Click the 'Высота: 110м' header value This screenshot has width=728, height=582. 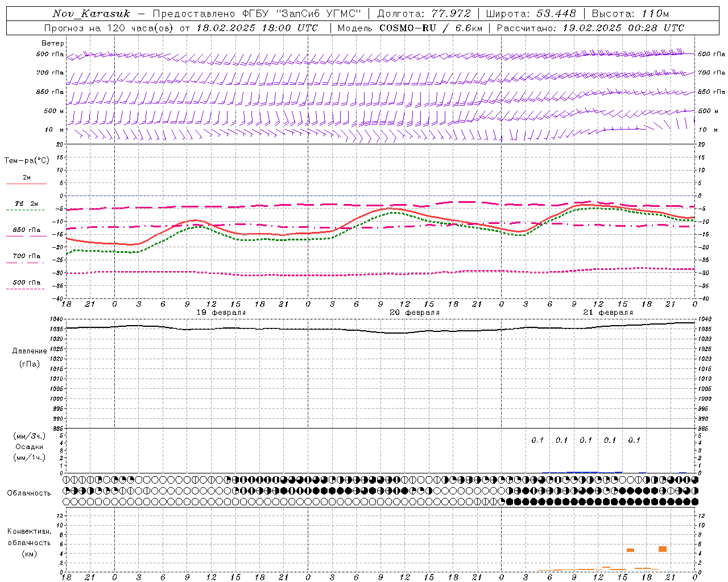point(630,14)
